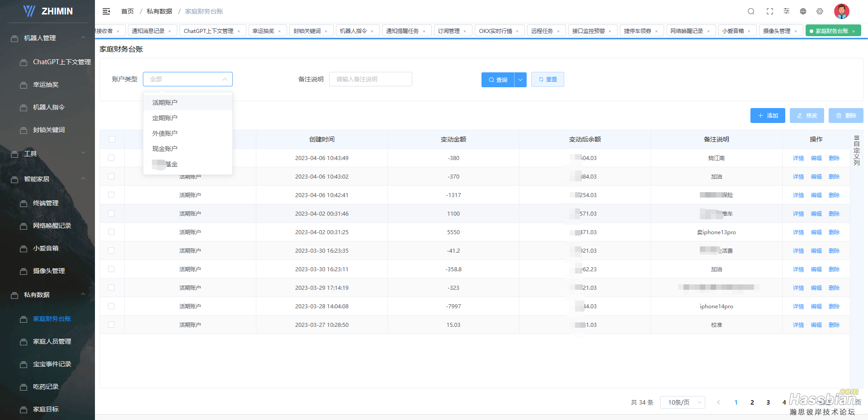This screenshot has height=420, width=868.
Task: Click the 封锁关键词 sidebar icon
Action: click(x=24, y=130)
